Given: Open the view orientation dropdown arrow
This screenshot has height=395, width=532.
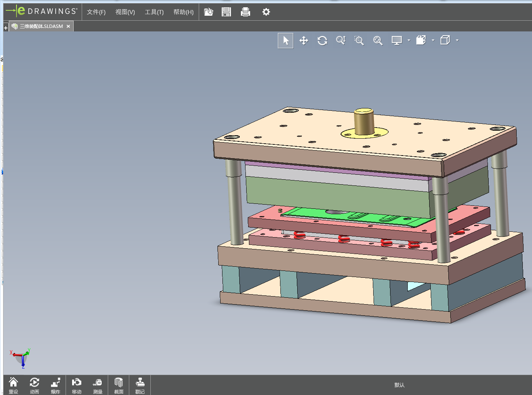Looking at the screenshot, I should (433, 40).
